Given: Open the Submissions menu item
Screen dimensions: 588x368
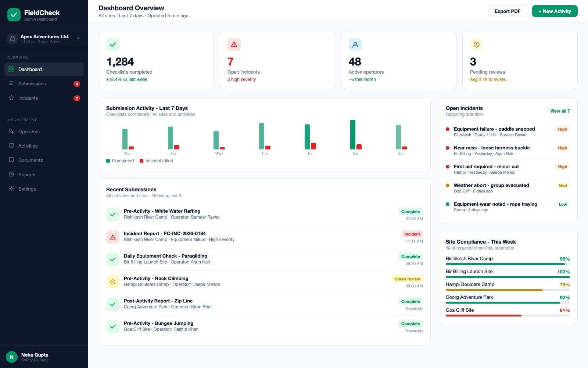Looking at the screenshot, I should (x=44, y=84).
